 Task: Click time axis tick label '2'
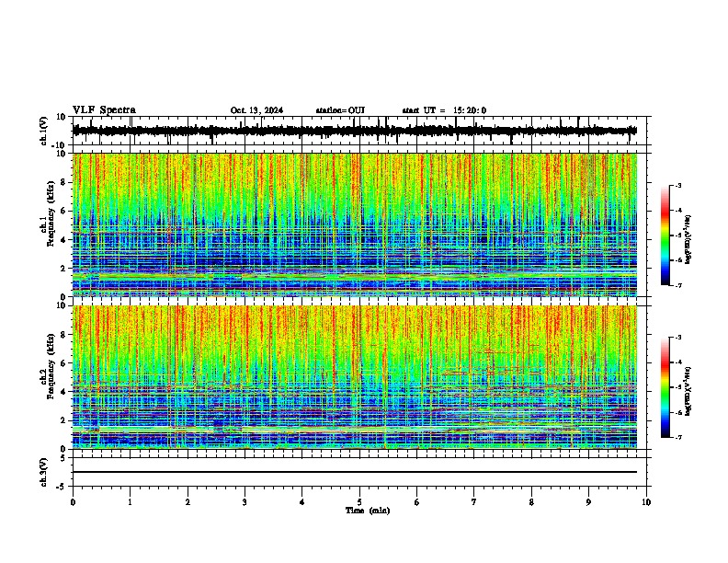[188, 502]
